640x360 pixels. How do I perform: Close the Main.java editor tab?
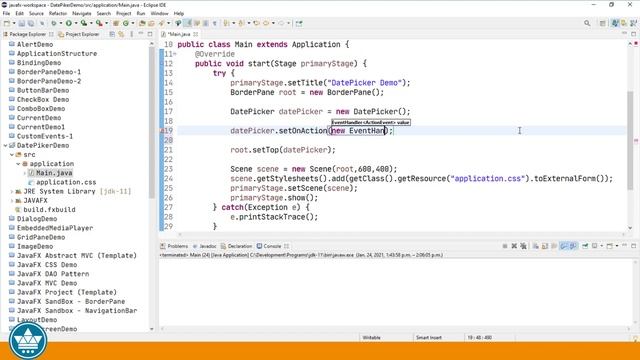click(196, 34)
